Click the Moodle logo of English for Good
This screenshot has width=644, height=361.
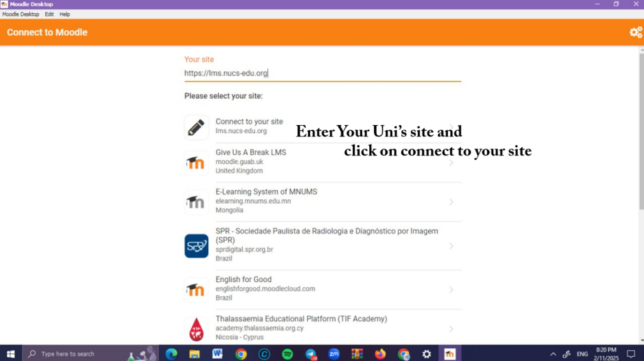pyautogui.click(x=196, y=289)
